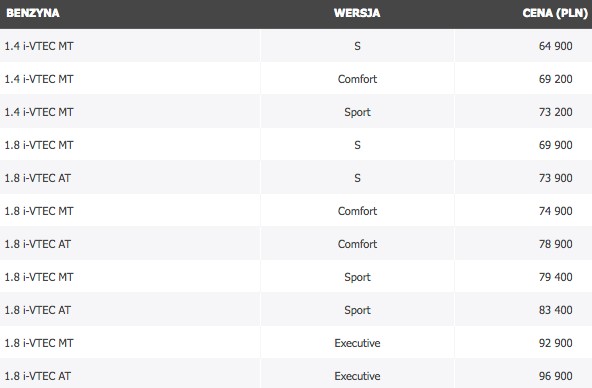Click the 73 900 price value

(555, 178)
